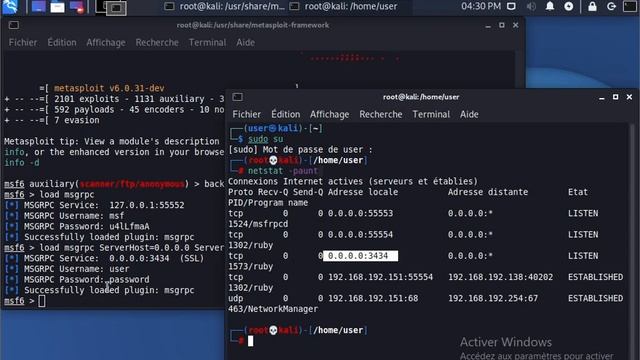
Task: Maximize the root@kali: /home/user window
Action: (616, 97)
